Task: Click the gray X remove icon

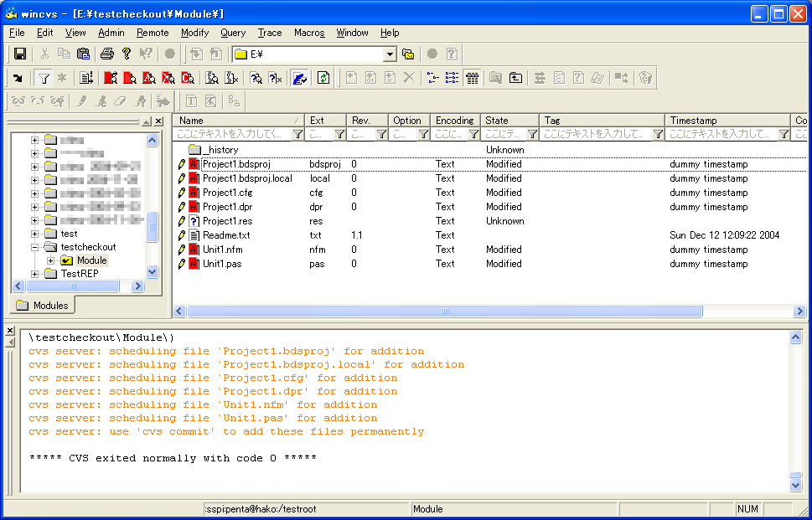Action: 409,78
